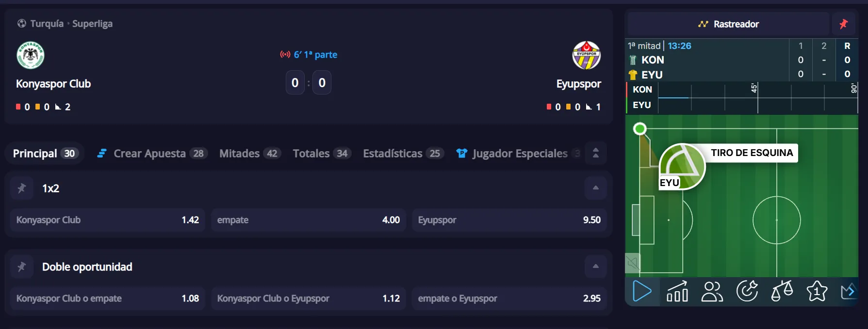This screenshot has width=868, height=329.
Task: Click the target with arrow icon
Action: coord(747,292)
